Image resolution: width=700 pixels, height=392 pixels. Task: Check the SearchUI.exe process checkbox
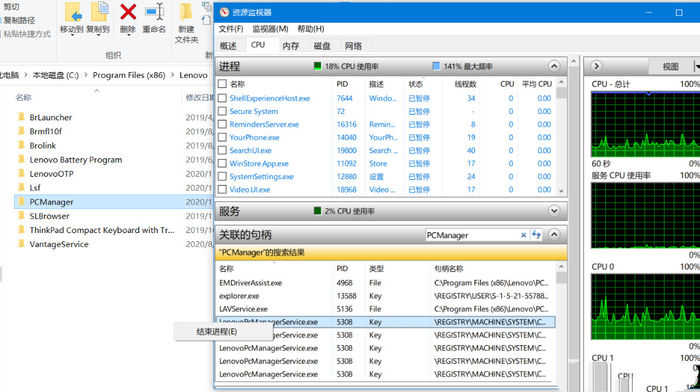222,150
